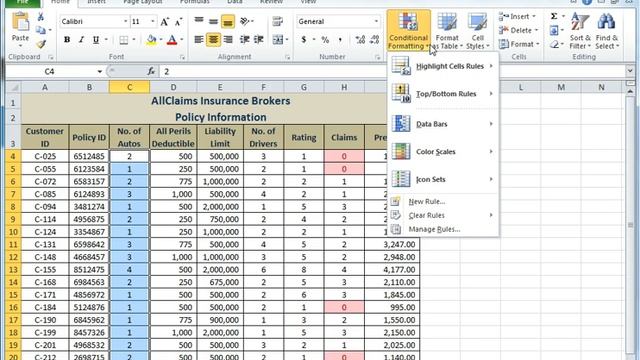Open the General number format dropdown

tap(376, 21)
